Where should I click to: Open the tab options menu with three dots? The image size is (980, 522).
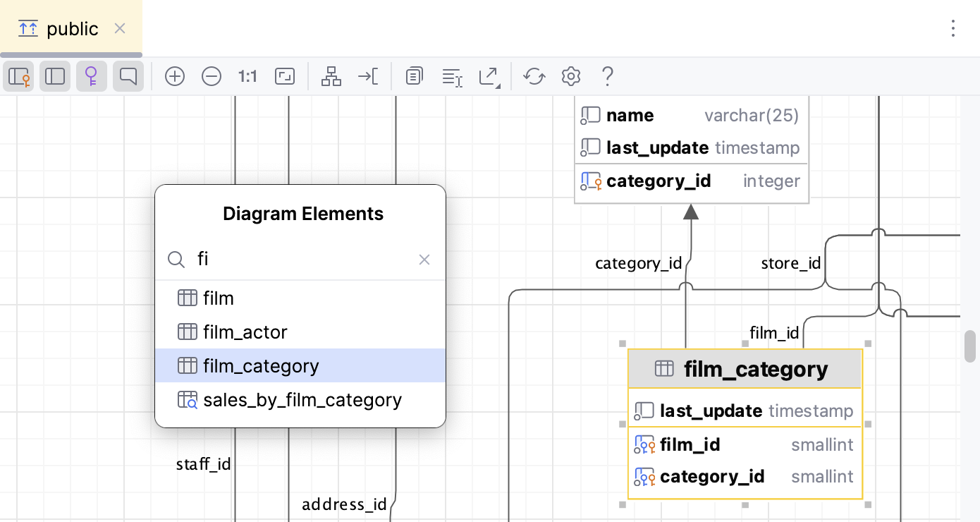pos(953,28)
